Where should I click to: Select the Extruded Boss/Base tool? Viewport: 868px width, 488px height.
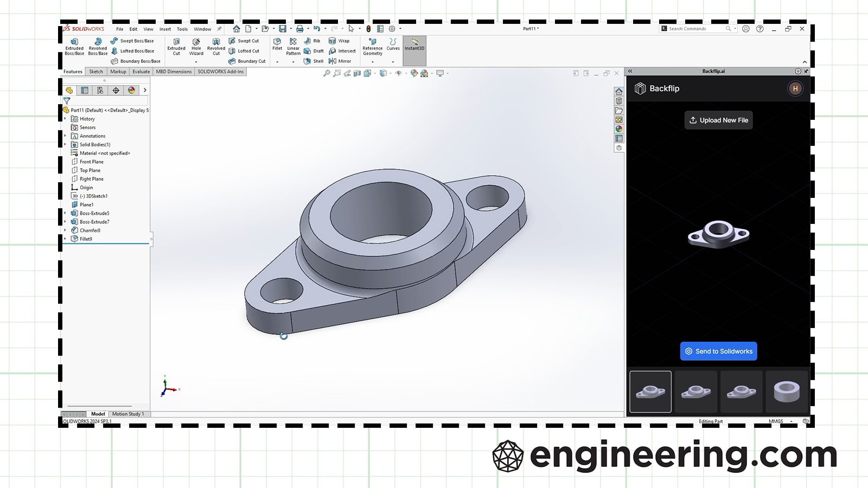(x=74, y=46)
